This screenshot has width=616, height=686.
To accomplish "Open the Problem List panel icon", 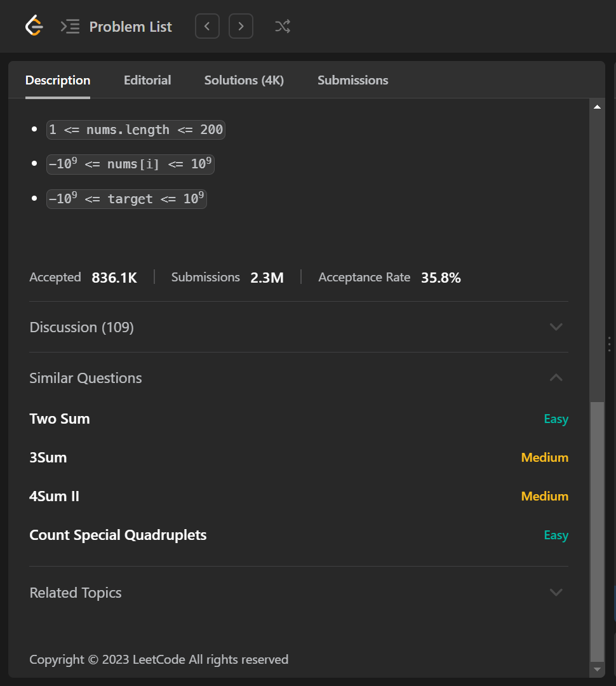I will point(70,27).
